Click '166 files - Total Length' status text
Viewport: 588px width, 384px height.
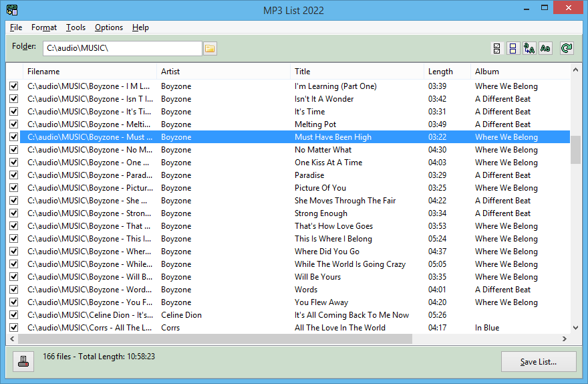(x=99, y=356)
